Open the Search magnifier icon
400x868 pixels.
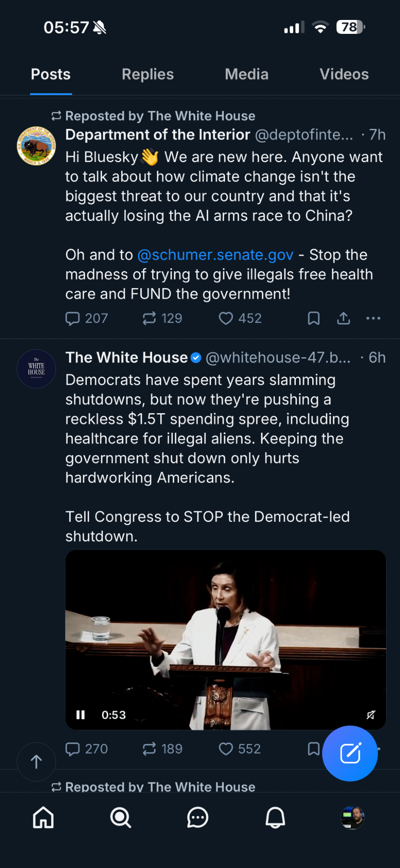pos(120,818)
